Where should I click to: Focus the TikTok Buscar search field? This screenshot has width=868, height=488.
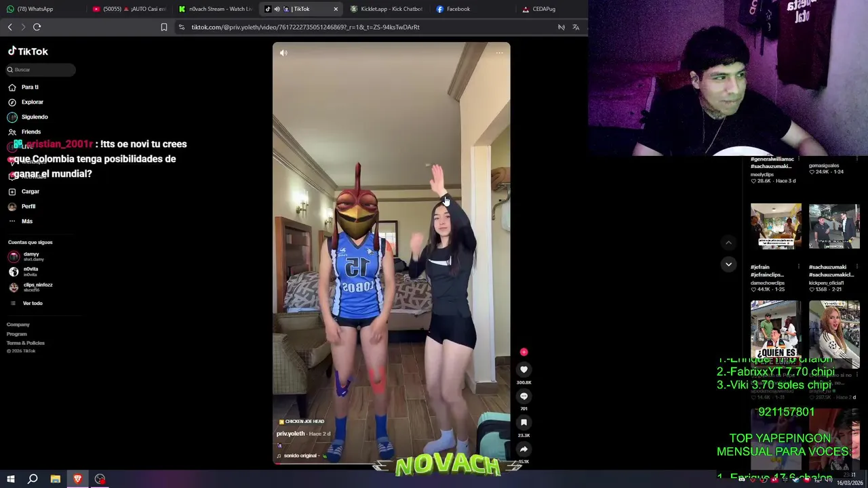[41, 70]
